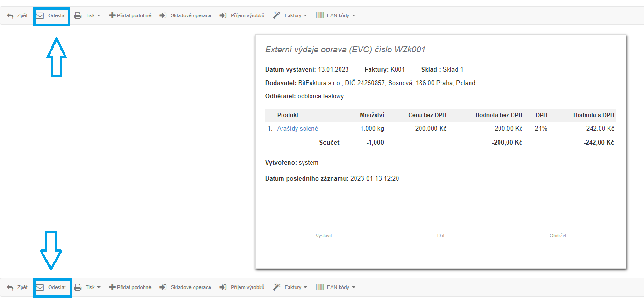Expand the EAN kódy caret in top toolbar
The width and height of the screenshot is (644, 306).
pyautogui.click(x=354, y=16)
